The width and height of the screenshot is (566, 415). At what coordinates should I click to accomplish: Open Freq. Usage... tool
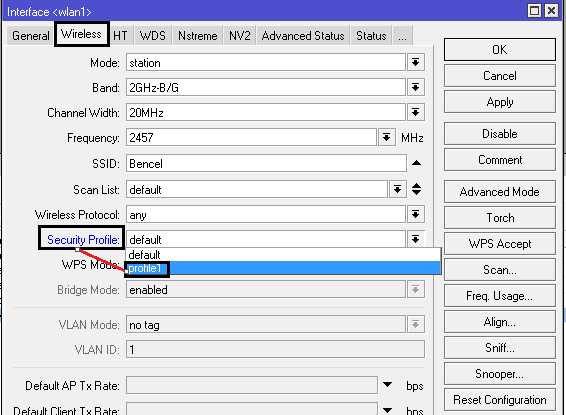point(500,296)
